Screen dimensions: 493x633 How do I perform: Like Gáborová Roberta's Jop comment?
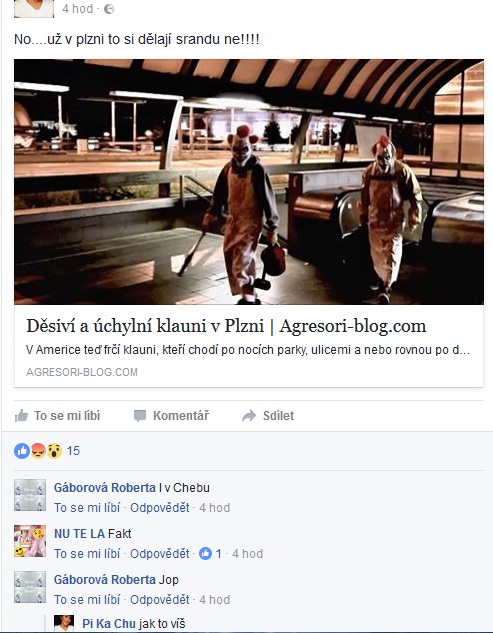[87, 599]
